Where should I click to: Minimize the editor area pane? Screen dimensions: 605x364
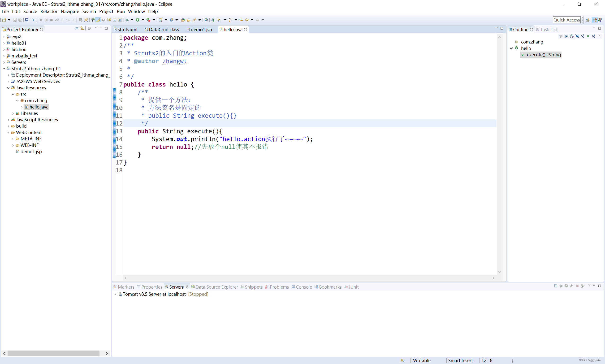[x=496, y=28]
